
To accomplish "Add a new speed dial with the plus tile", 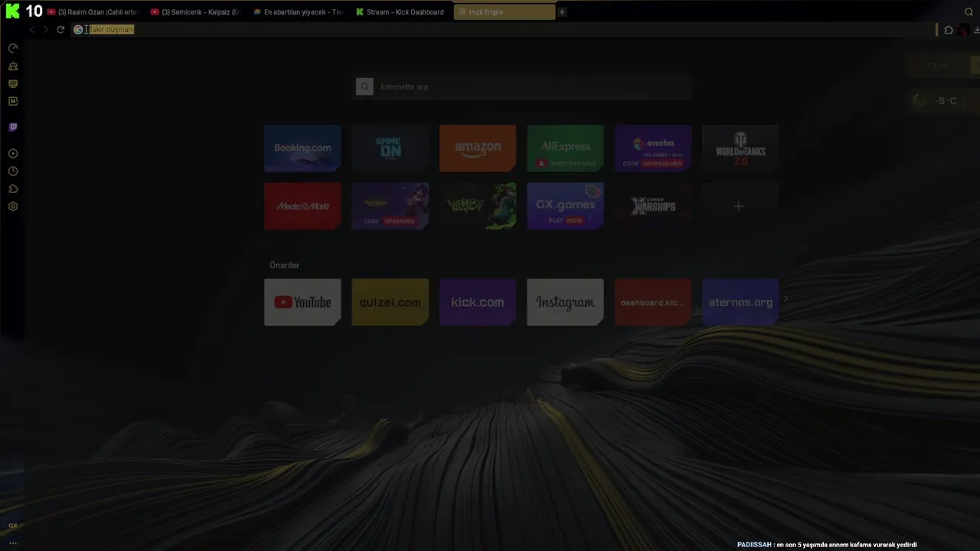I will click(740, 206).
